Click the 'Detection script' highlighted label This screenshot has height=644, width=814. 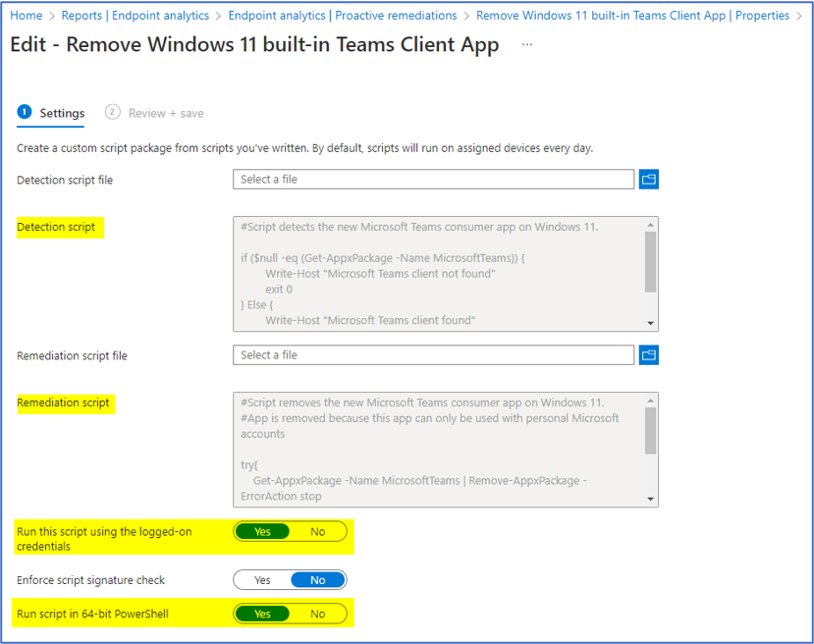[56, 228]
